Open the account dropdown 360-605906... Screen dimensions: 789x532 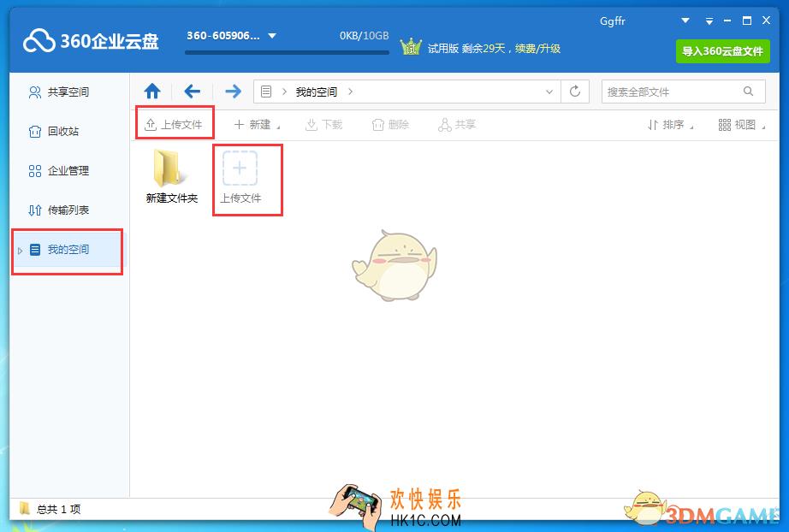pyautogui.click(x=231, y=36)
